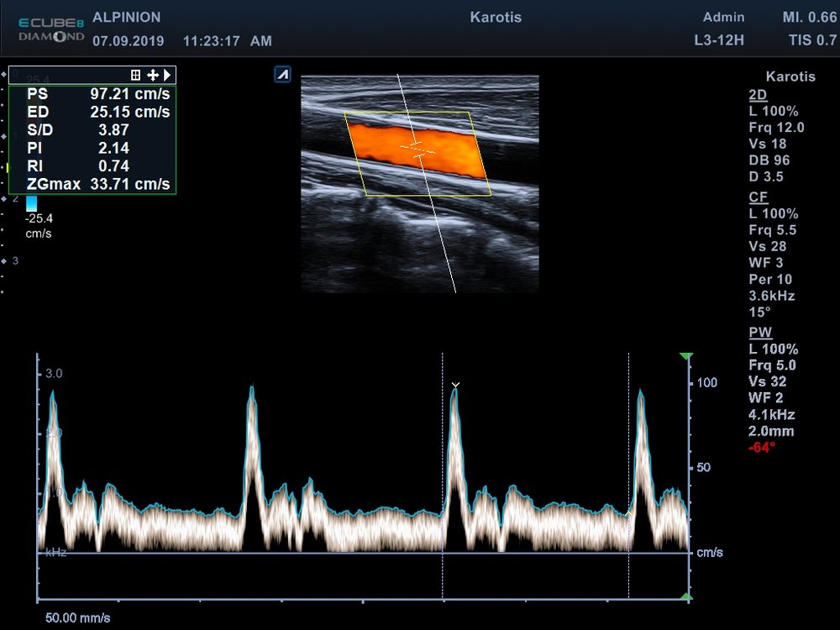Viewport: 840px width, 630px height.
Task: Select the PS 97.21 cm/s measurement row
Action: pyautogui.click(x=98, y=94)
